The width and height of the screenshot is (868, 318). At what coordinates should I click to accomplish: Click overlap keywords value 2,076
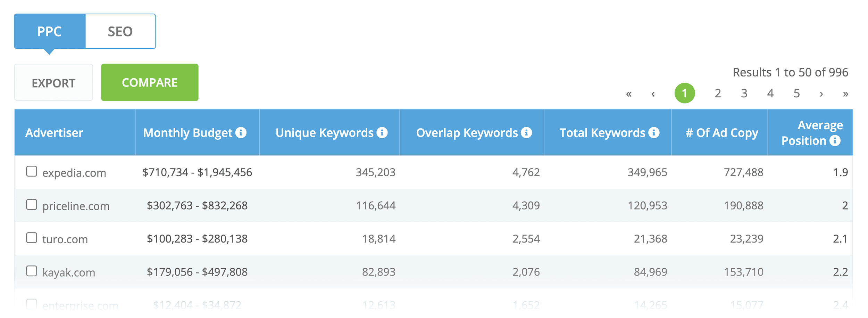(x=526, y=272)
